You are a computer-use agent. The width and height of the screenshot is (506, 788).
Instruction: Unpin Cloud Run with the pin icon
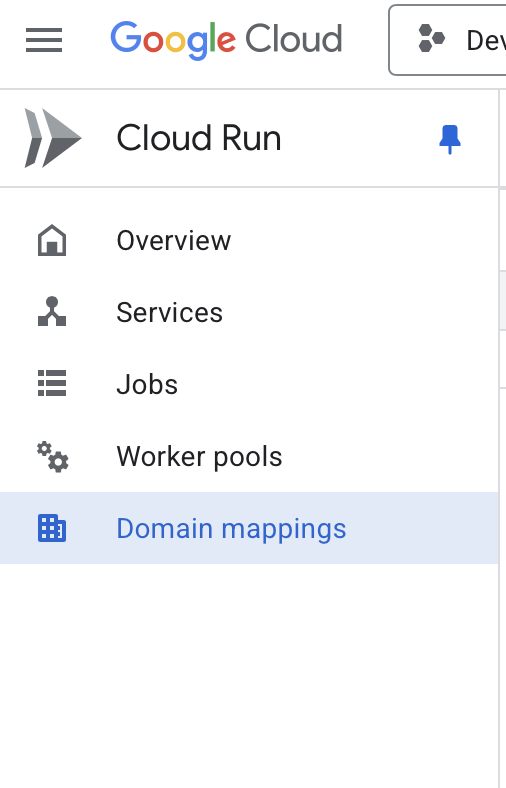(450, 139)
